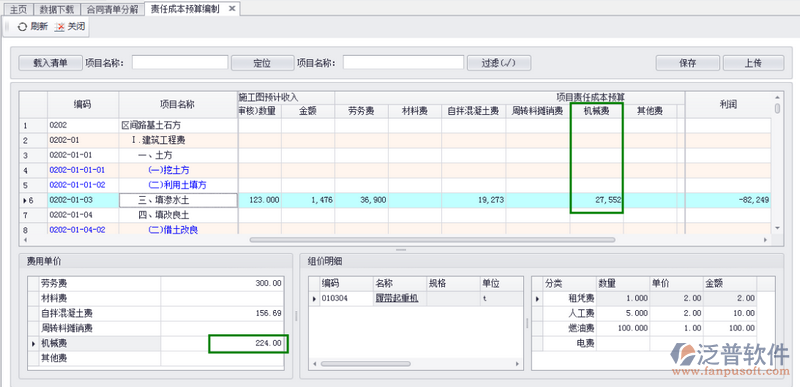The image size is (800, 387).
Task: Select 其他费 row in 费用单价 panel
Action: (156, 358)
